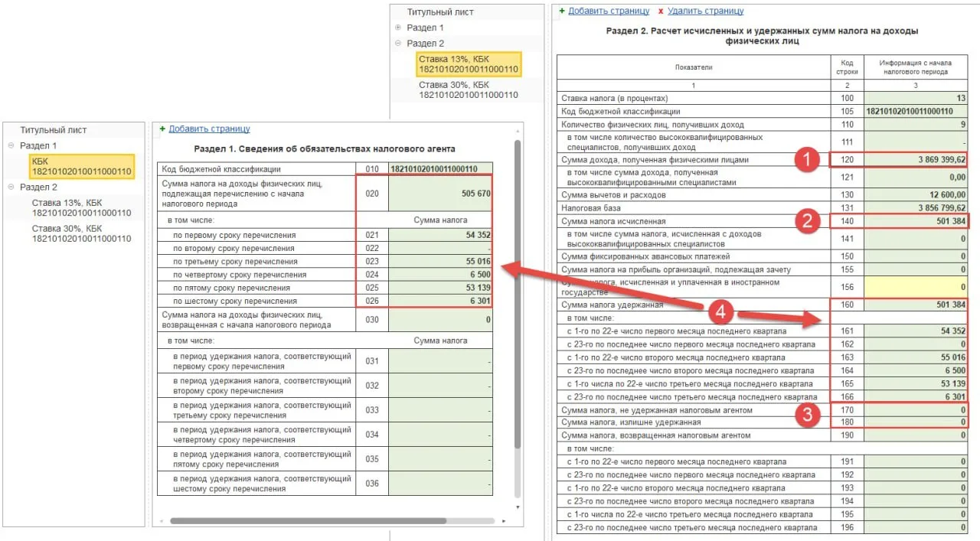The image size is (980, 541).
Task: Click the Налоговая база row label
Action: 592,208
